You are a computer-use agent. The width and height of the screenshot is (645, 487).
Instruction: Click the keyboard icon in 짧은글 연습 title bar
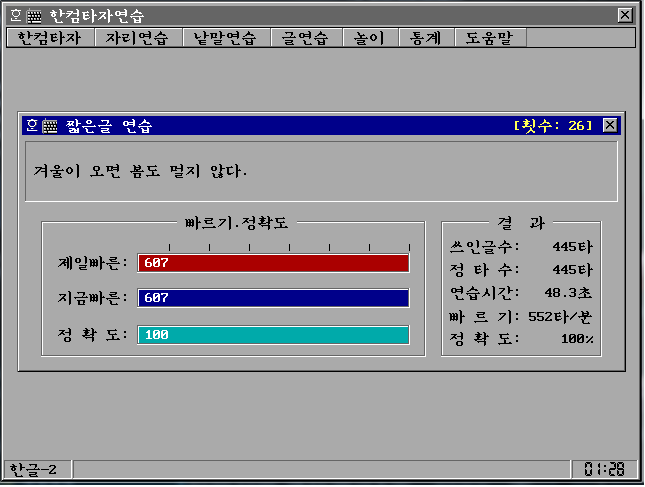[50, 126]
